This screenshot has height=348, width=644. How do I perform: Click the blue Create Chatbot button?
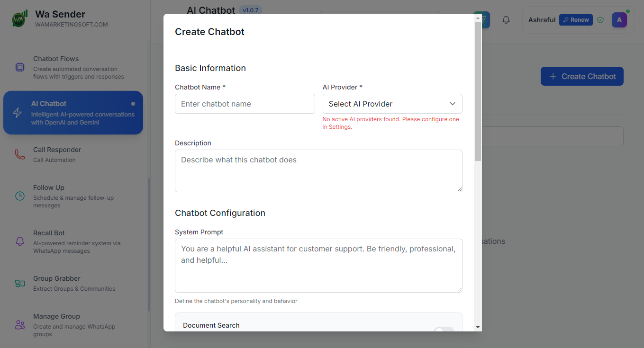tap(582, 76)
